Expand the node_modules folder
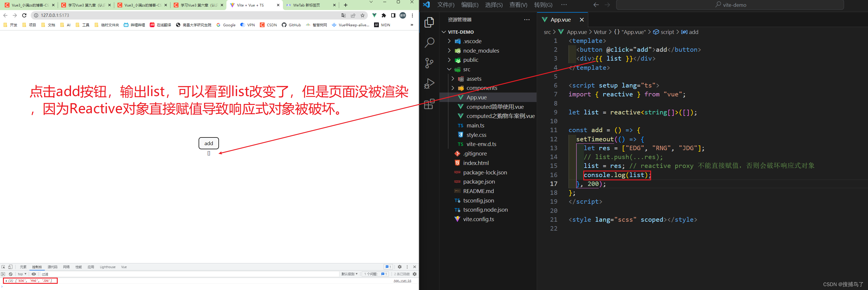 [449, 51]
